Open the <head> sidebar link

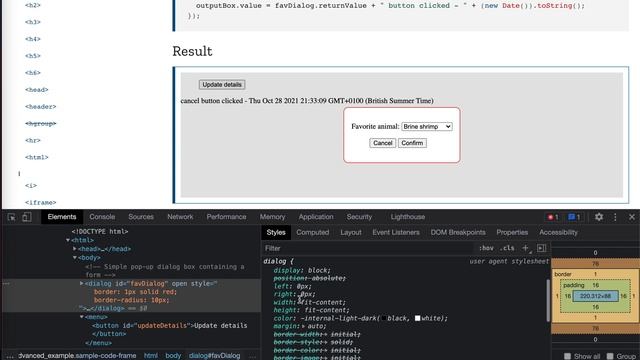(37, 90)
